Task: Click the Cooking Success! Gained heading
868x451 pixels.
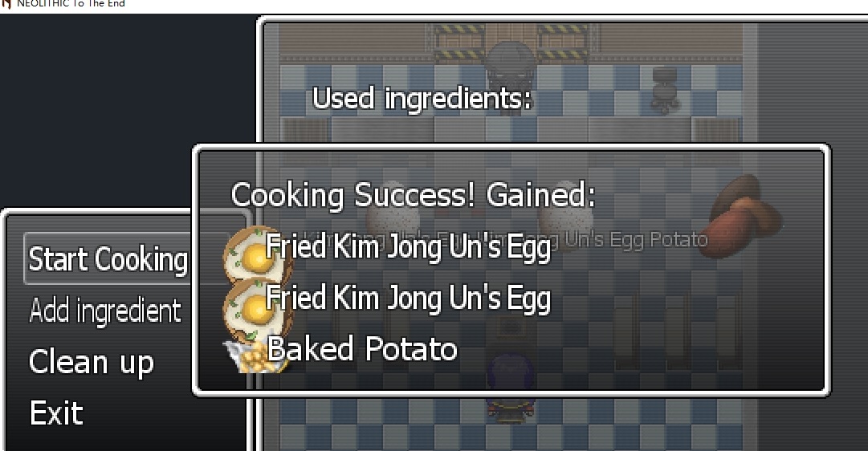Action: click(x=413, y=195)
